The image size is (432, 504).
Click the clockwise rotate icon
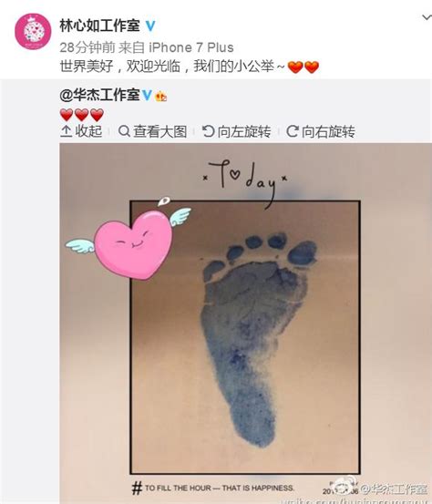point(293,131)
